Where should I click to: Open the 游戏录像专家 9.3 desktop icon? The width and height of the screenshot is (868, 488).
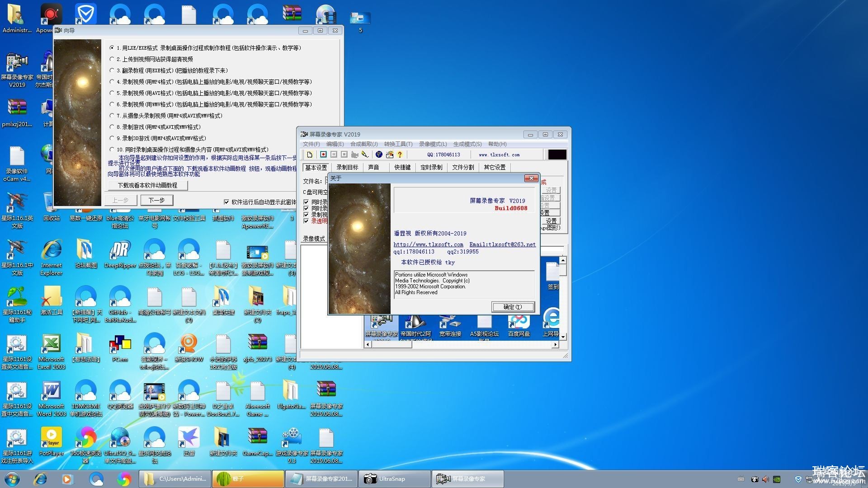click(x=292, y=446)
